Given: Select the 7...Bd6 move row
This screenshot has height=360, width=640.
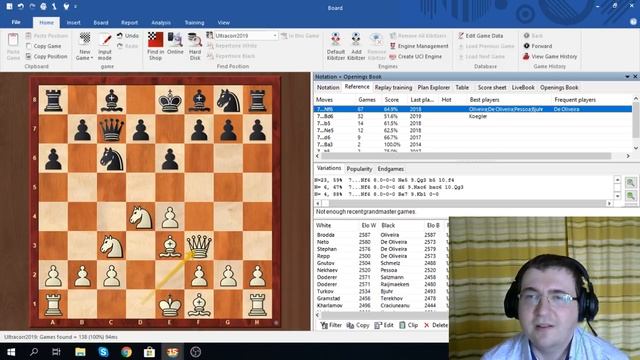Looking at the screenshot, I should pos(473,116).
